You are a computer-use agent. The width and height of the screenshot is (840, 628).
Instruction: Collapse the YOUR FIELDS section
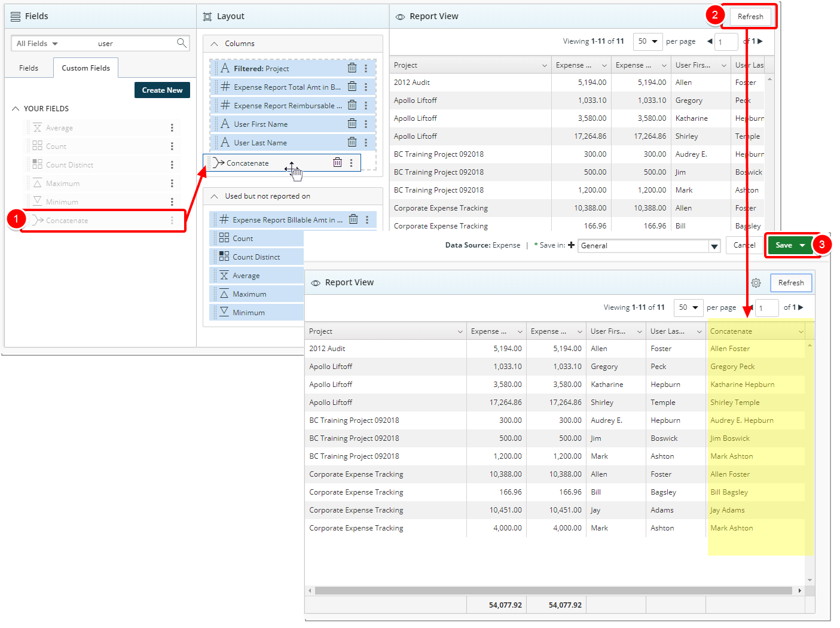point(16,109)
